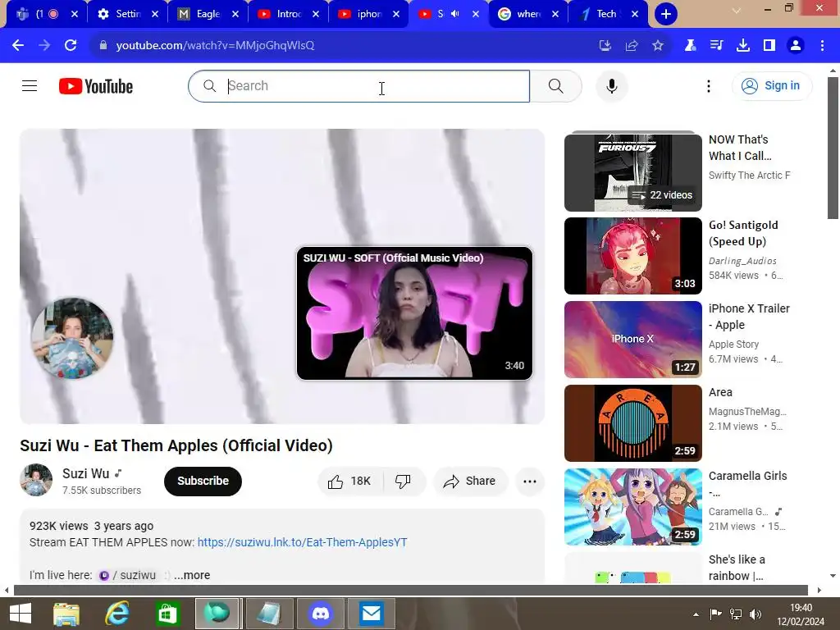Reload the current page

[x=71, y=46]
